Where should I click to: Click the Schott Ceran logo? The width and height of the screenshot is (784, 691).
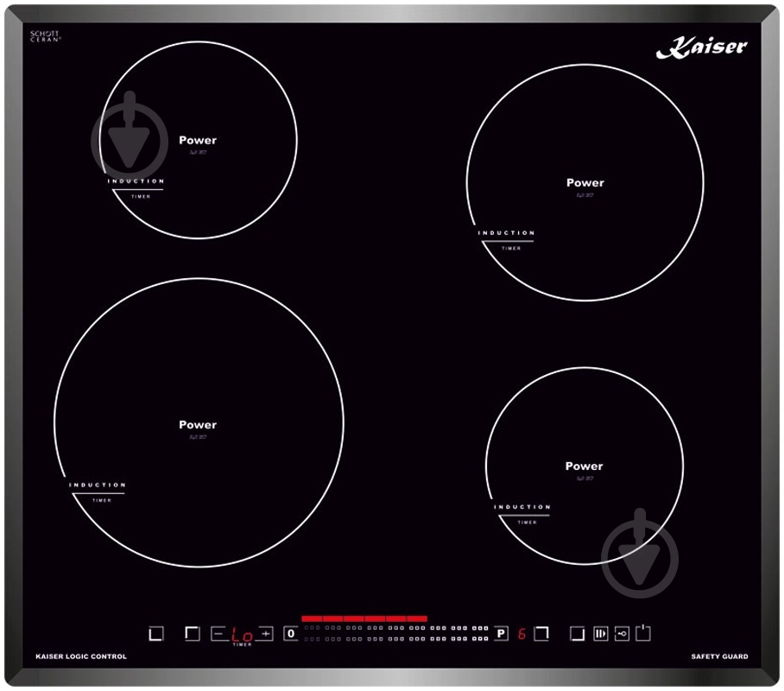click(x=46, y=37)
